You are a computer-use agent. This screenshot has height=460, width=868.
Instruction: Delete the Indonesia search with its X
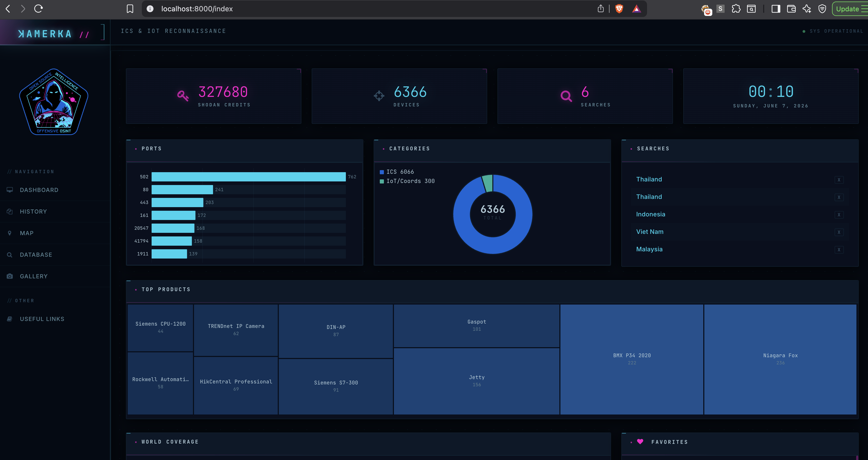[x=839, y=215]
